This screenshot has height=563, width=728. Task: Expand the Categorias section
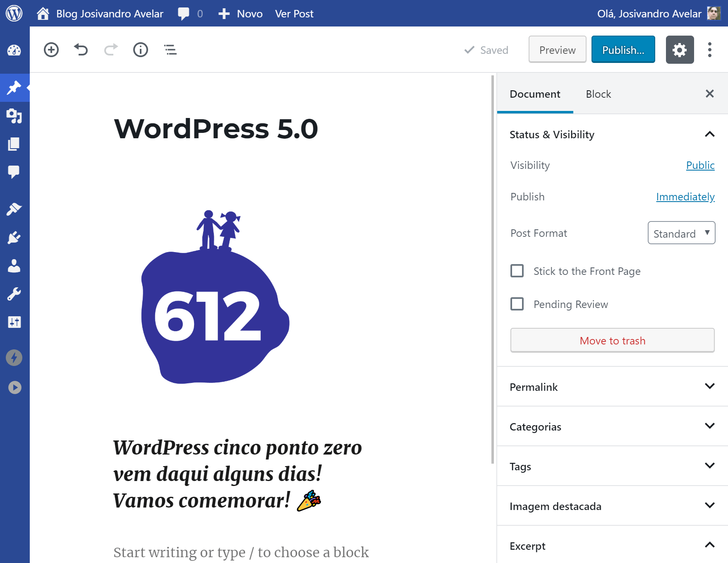pos(612,426)
